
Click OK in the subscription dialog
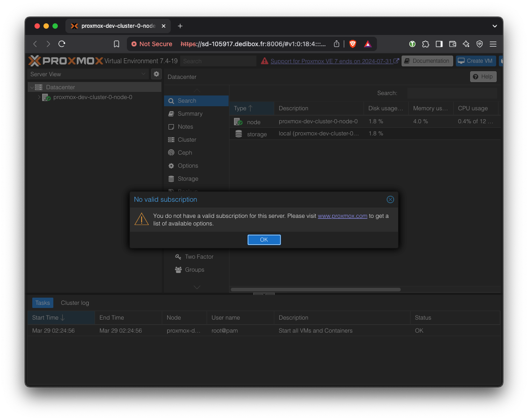point(264,240)
